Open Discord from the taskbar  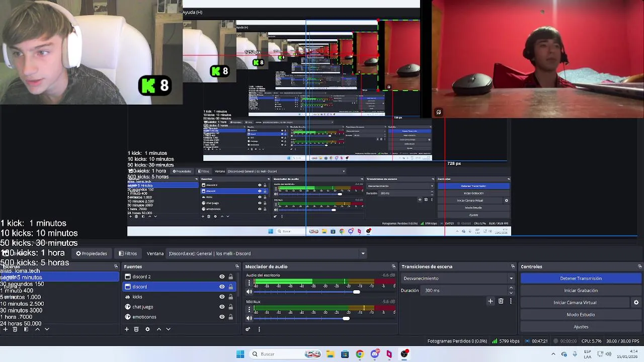click(374, 354)
